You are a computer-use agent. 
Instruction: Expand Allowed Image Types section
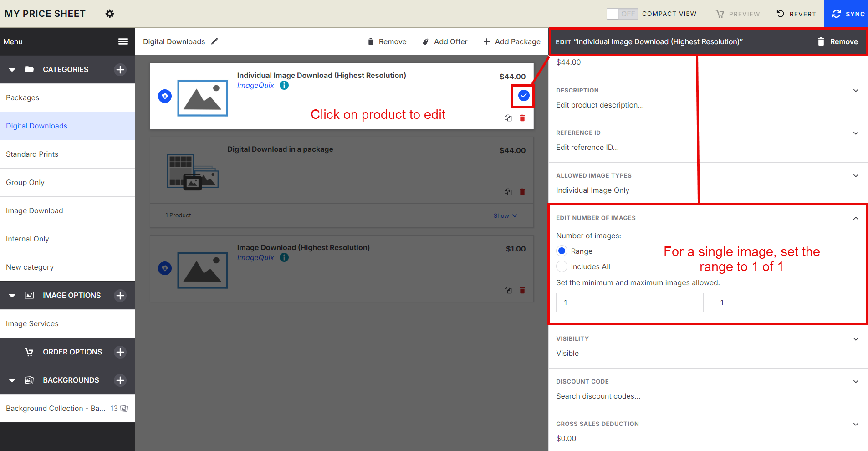tap(856, 175)
